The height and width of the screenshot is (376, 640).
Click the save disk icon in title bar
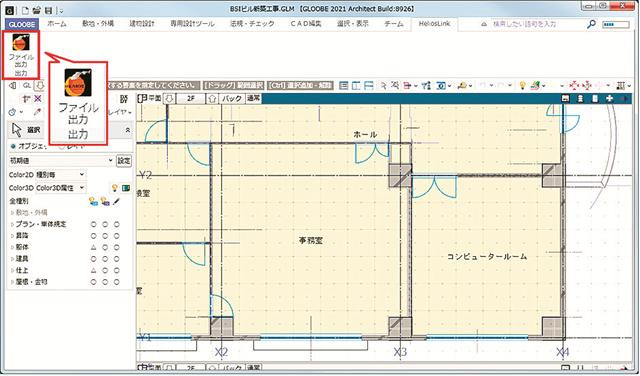pyautogui.click(x=48, y=9)
